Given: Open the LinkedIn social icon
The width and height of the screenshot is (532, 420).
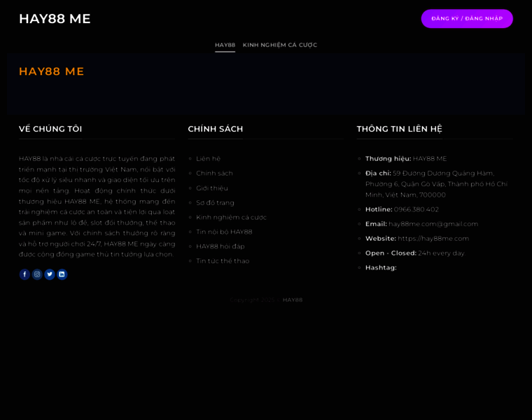Looking at the screenshot, I should click(x=62, y=274).
